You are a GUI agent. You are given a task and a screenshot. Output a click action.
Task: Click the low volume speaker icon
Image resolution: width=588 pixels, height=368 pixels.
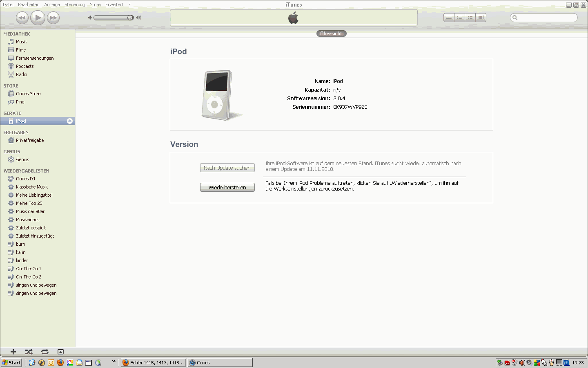click(x=90, y=18)
